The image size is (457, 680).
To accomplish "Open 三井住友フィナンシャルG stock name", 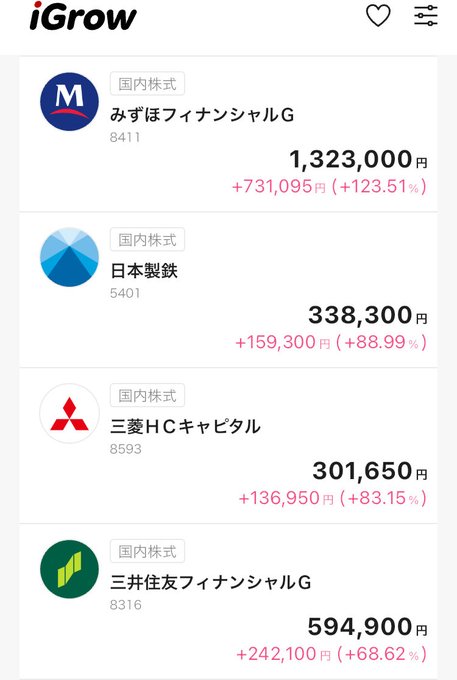I will [x=210, y=582].
